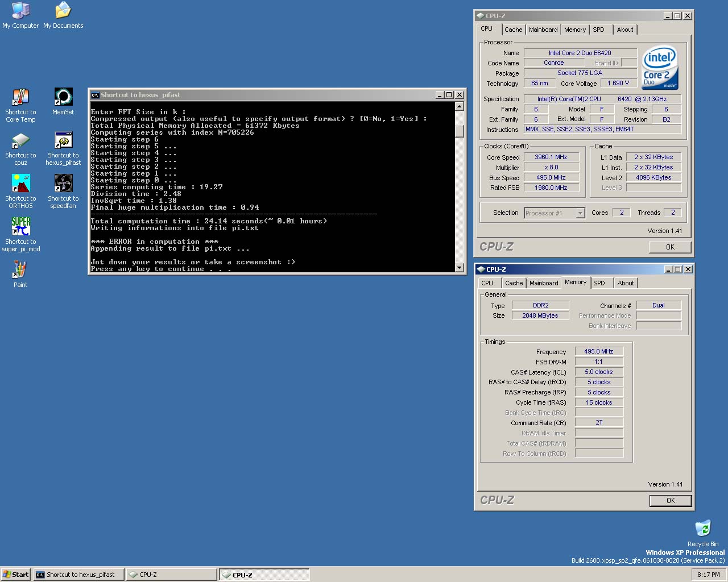Select the Paint desktop icon
The width and height of the screenshot is (728, 582).
20,275
